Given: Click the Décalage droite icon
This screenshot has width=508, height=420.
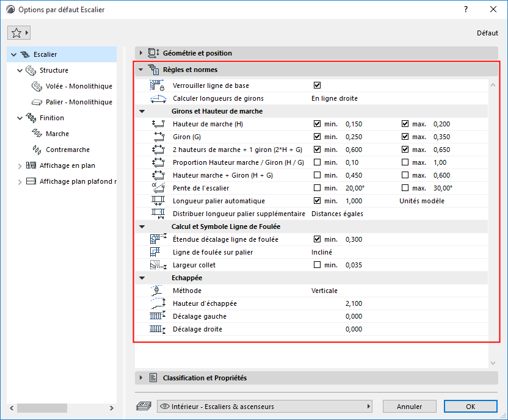Looking at the screenshot, I should [x=158, y=329].
